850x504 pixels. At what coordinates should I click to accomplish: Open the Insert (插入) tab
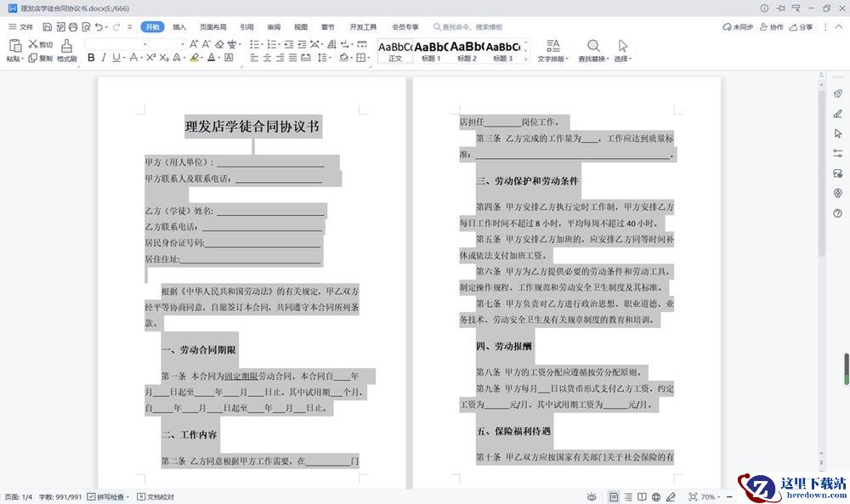(179, 27)
